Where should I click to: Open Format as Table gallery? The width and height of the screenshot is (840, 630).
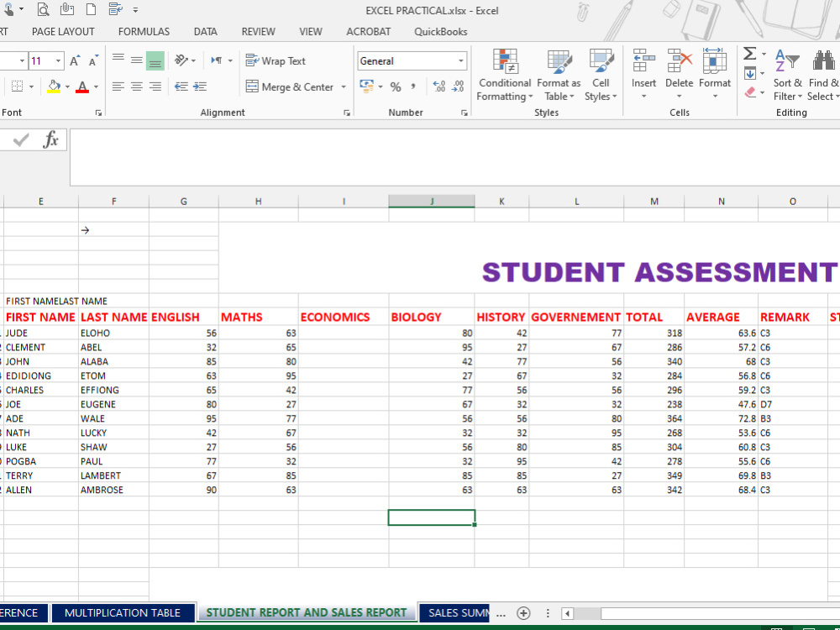pos(559,75)
